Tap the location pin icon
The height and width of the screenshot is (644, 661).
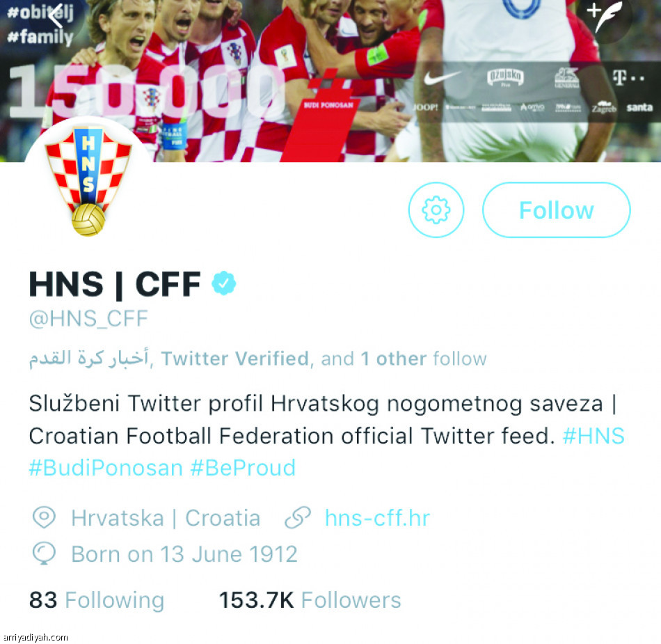[x=45, y=517]
